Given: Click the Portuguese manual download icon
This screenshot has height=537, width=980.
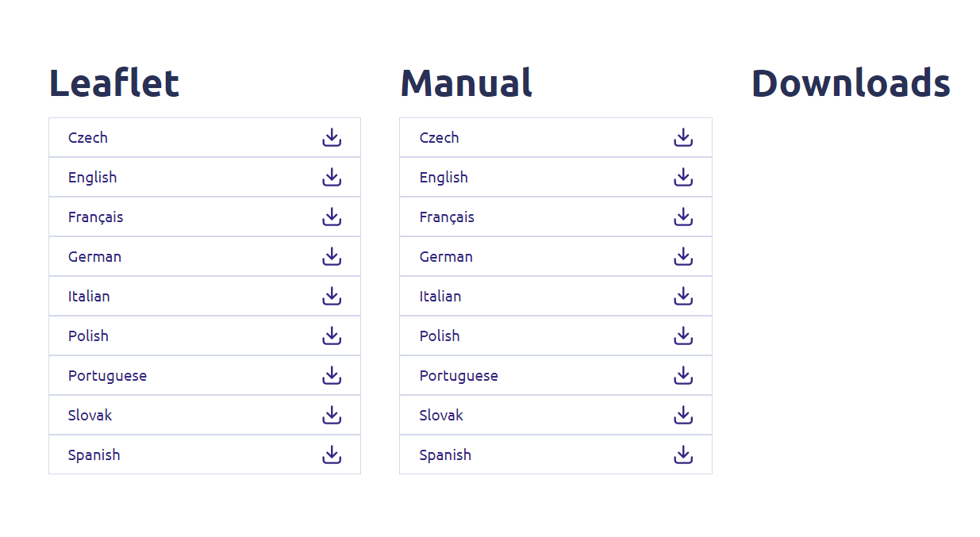Looking at the screenshot, I should pyautogui.click(x=683, y=375).
